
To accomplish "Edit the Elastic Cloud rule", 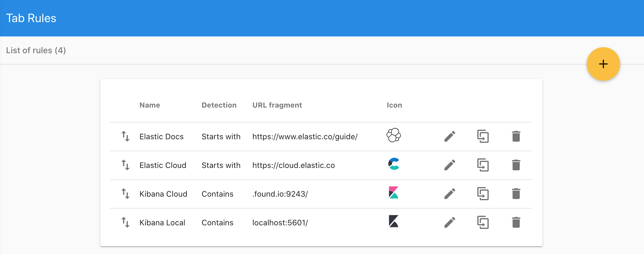I will pos(450,165).
